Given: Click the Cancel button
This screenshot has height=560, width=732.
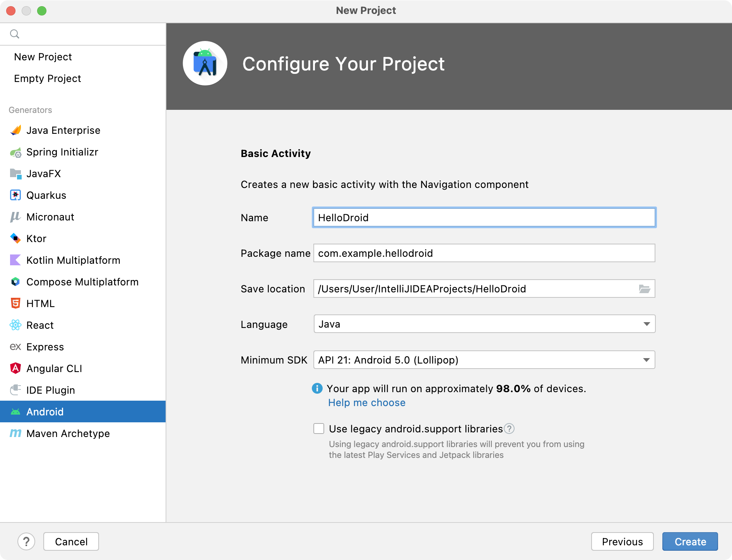Looking at the screenshot, I should click(x=71, y=541).
